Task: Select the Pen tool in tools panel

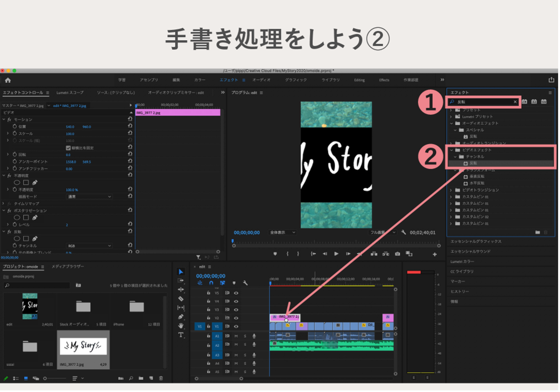Action: pyautogui.click(x=181, y=318)
